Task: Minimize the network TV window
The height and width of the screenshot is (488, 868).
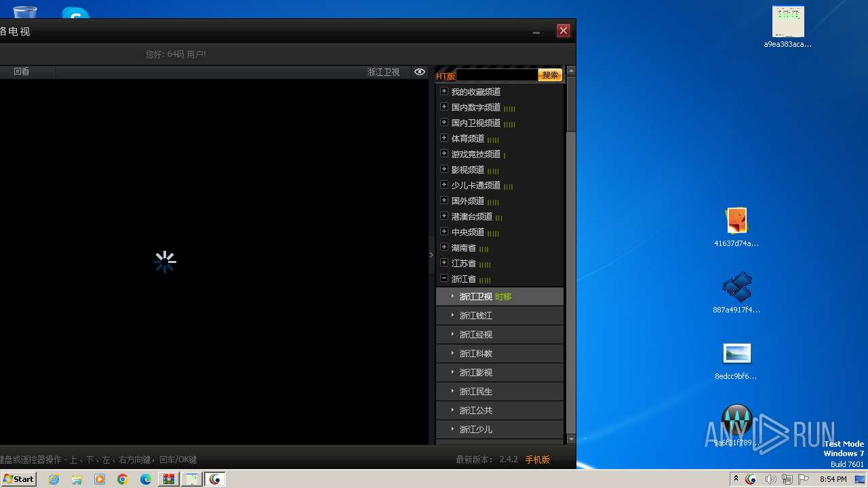Action: coord(536,32)
